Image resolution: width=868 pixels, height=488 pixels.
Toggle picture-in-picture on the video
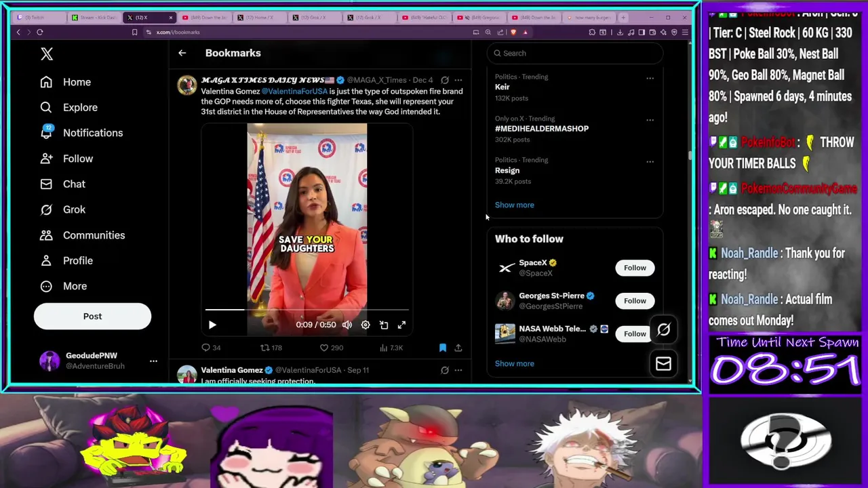[384, 325]
